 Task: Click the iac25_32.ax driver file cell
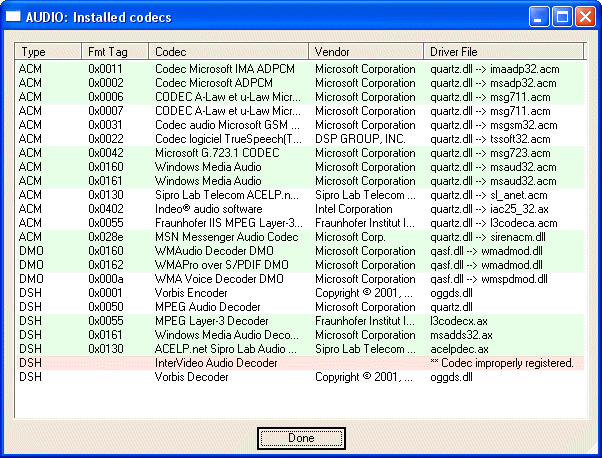(489, 209)
